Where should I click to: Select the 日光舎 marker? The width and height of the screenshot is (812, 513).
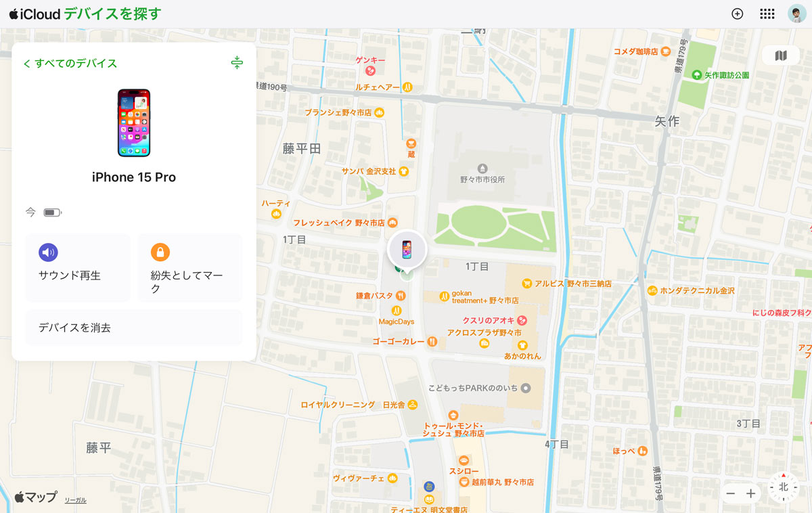click(412, 405)
